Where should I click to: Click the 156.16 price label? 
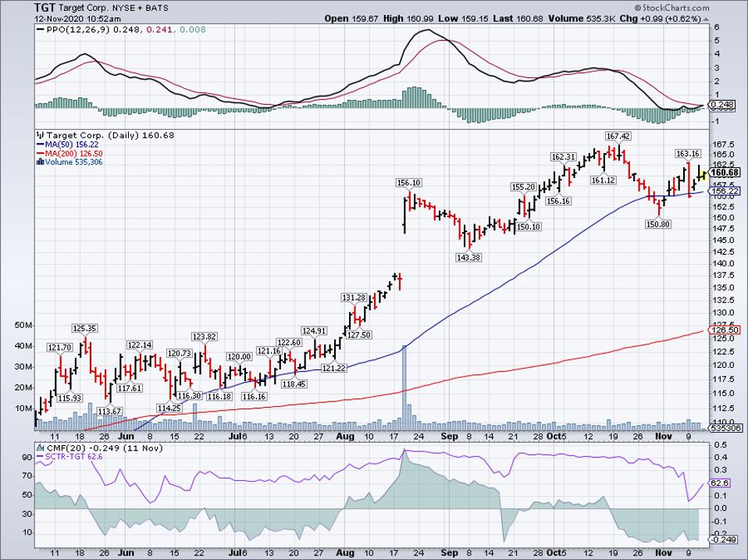(558, 201)
